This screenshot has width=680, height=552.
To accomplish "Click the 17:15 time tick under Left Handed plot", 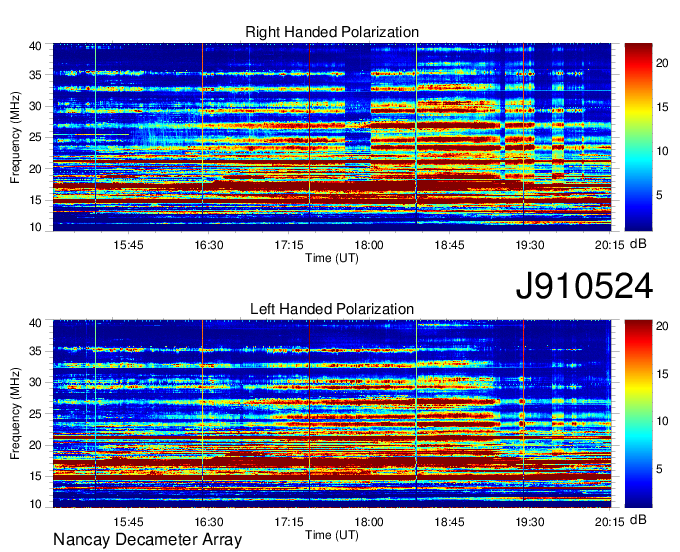I will 289,522.
